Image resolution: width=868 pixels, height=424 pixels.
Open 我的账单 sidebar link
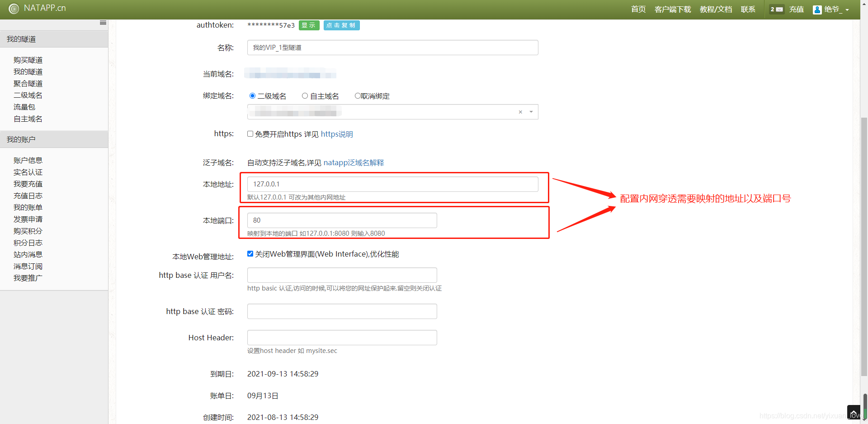28,208
